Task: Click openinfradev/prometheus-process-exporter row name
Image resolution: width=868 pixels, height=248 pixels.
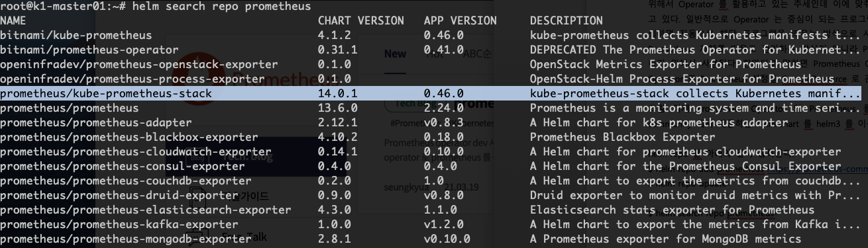Action: (133, 79)
